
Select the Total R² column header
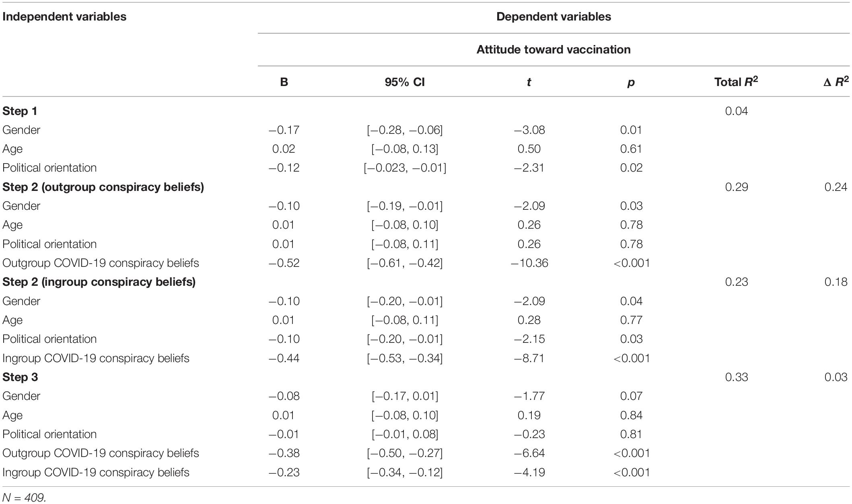736,82
